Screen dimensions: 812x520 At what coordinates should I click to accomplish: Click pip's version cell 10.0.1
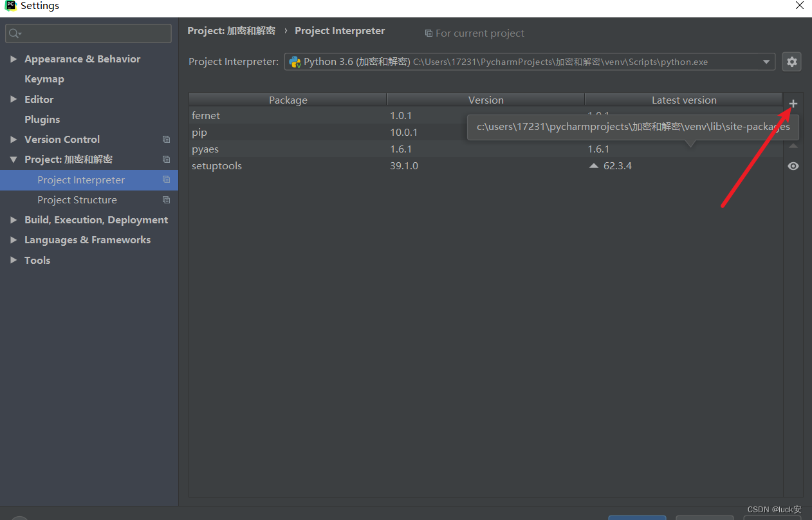click(x=404, y=133)
